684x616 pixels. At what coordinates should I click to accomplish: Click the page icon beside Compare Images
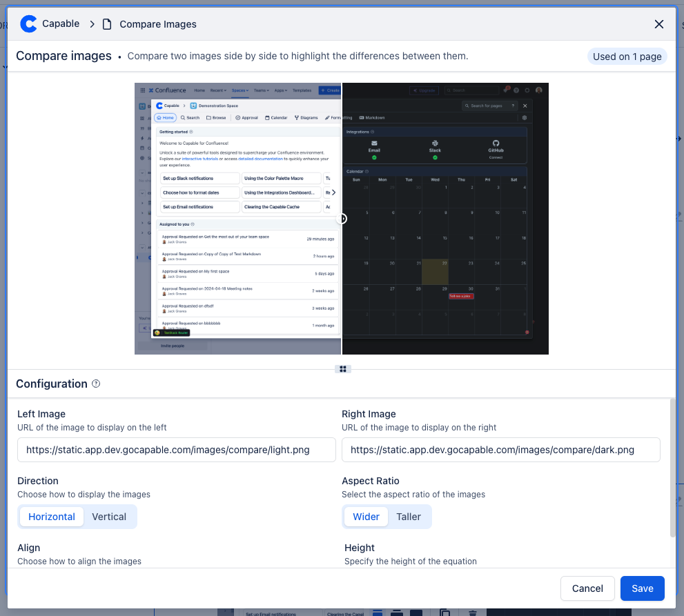coord(107,24)
